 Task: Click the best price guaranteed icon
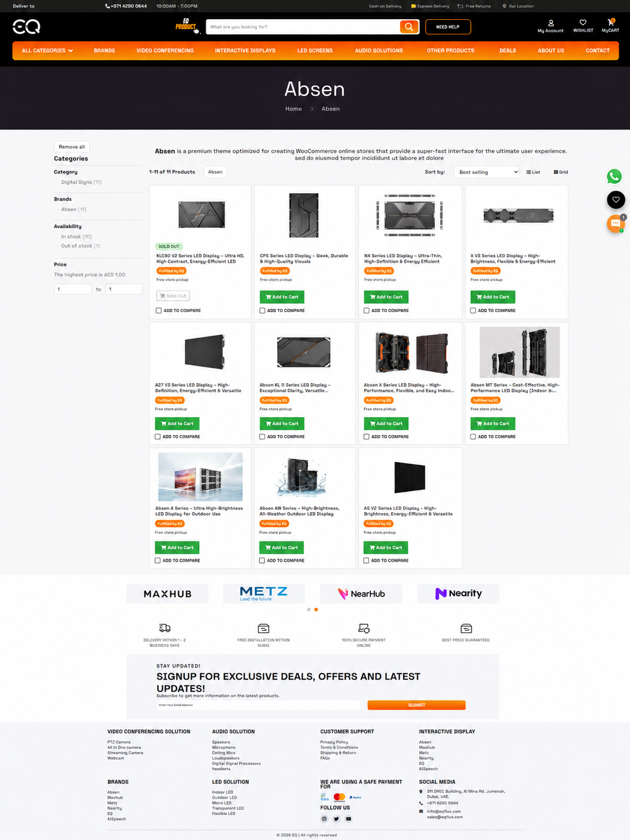coord(466,628)
